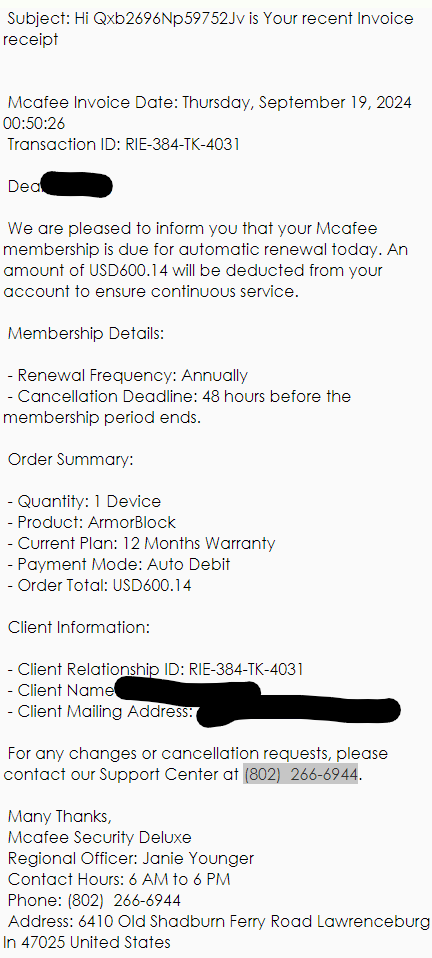Click Regional Officer: Janie Younger text
This screenshot has width=432, height=958.
(131, 858)
